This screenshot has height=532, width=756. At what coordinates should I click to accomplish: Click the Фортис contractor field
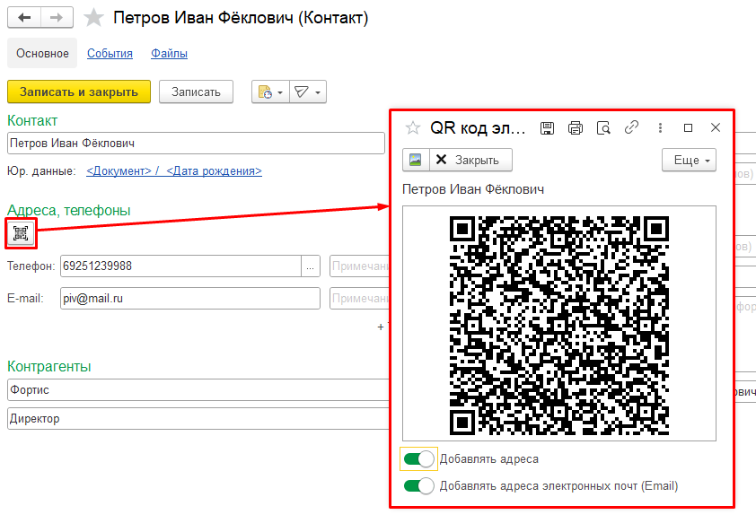[x=198, y=390]
